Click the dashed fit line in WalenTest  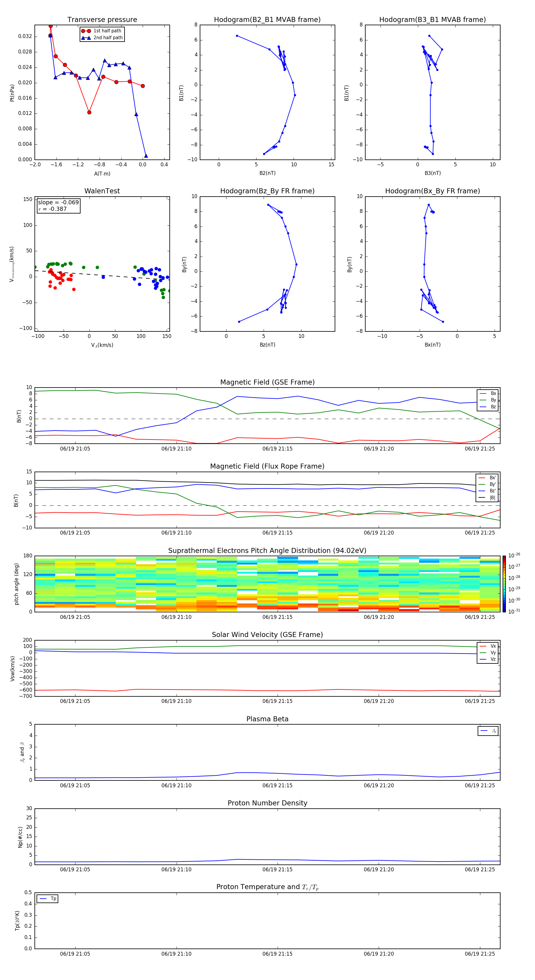coord(102,275)
